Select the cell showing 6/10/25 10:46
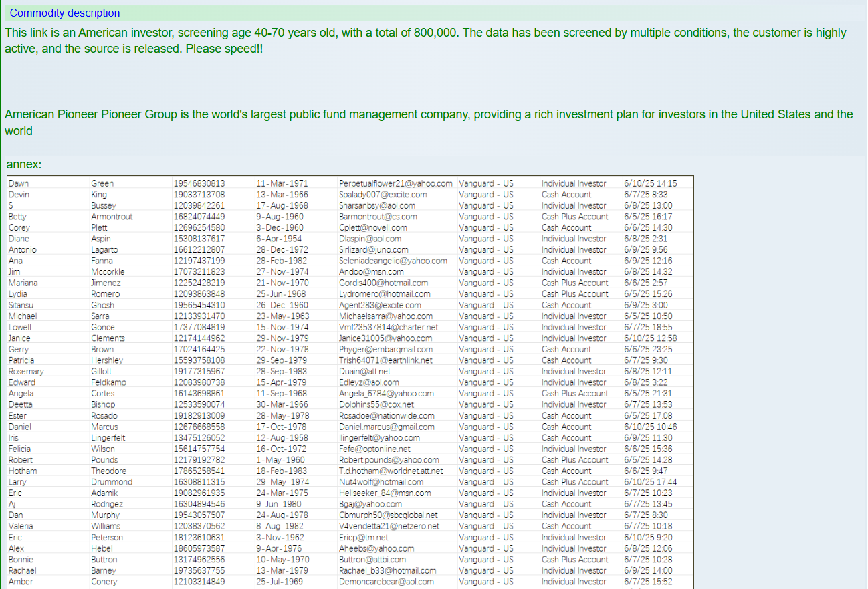The image size is (868, 589). (650, 427)
